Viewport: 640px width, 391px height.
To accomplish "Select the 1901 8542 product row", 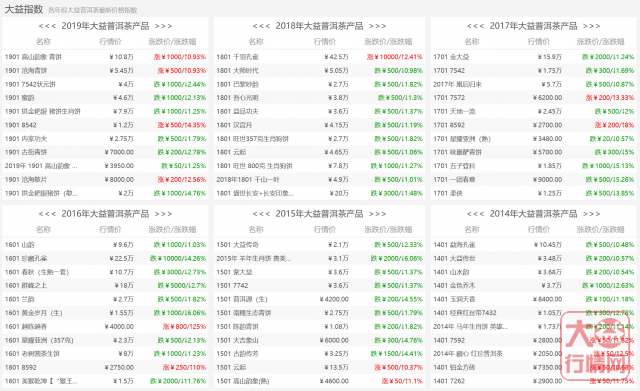I will (x=105, y=125).
